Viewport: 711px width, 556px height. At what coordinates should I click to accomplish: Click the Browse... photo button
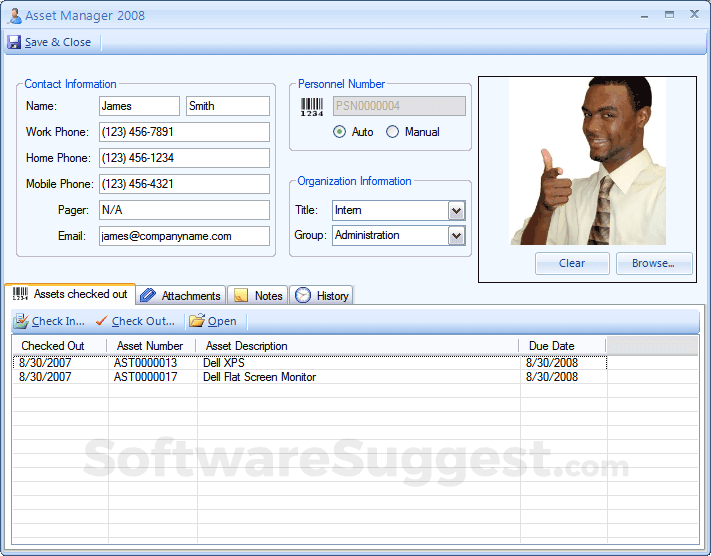click(654, 263)
